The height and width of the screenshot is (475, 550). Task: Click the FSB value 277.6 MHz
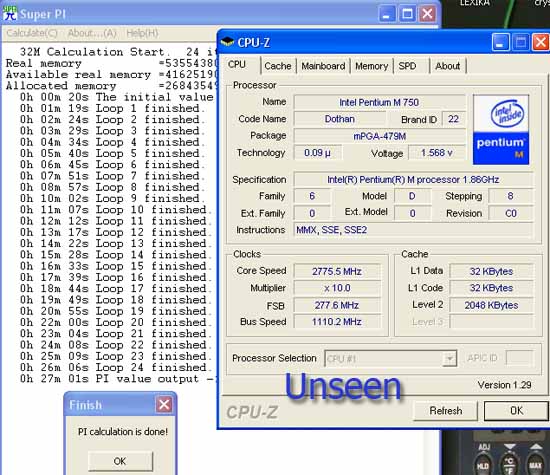337,305
